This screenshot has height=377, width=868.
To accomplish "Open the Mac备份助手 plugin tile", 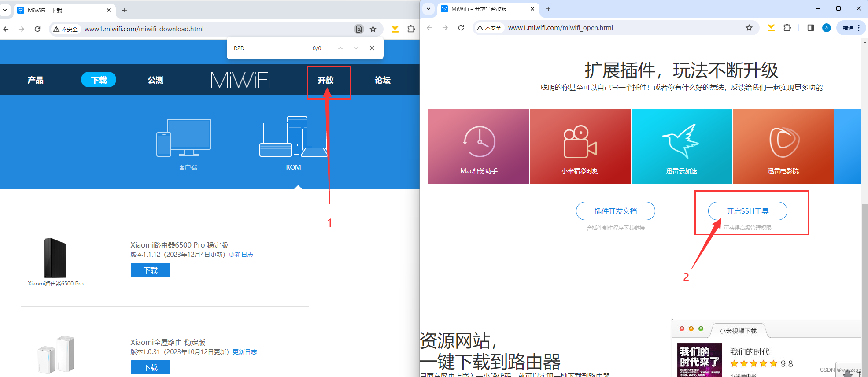I will pyautogui.click(x=479, y=147).
